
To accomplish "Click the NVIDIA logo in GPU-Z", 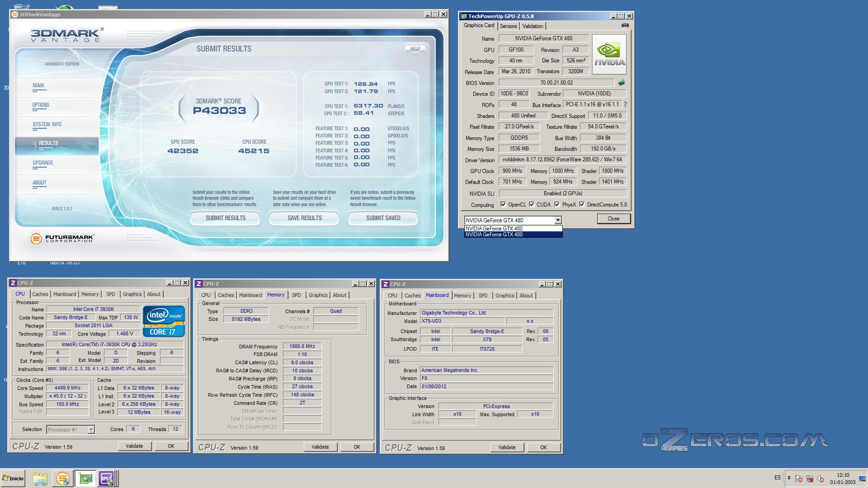I will pos(609,55).
